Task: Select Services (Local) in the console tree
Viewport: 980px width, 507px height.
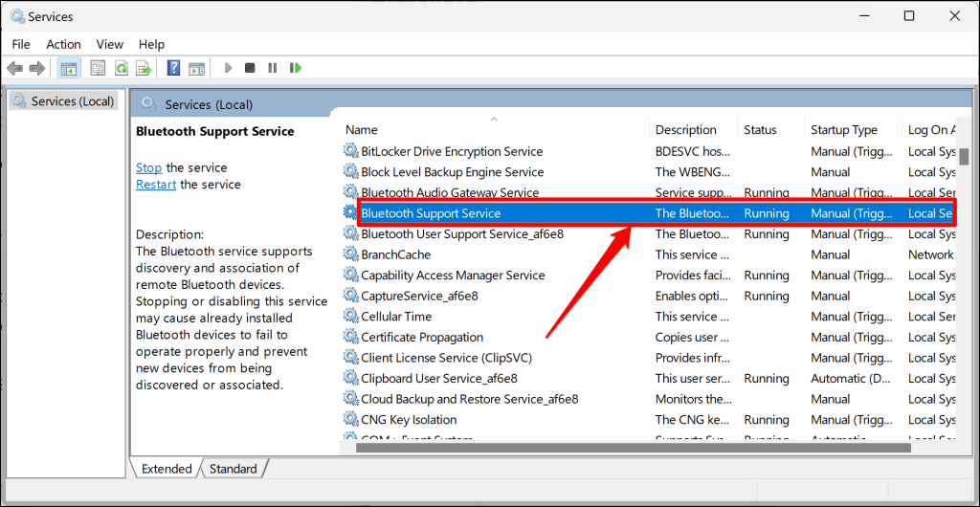Action: [x=64, y=100]
